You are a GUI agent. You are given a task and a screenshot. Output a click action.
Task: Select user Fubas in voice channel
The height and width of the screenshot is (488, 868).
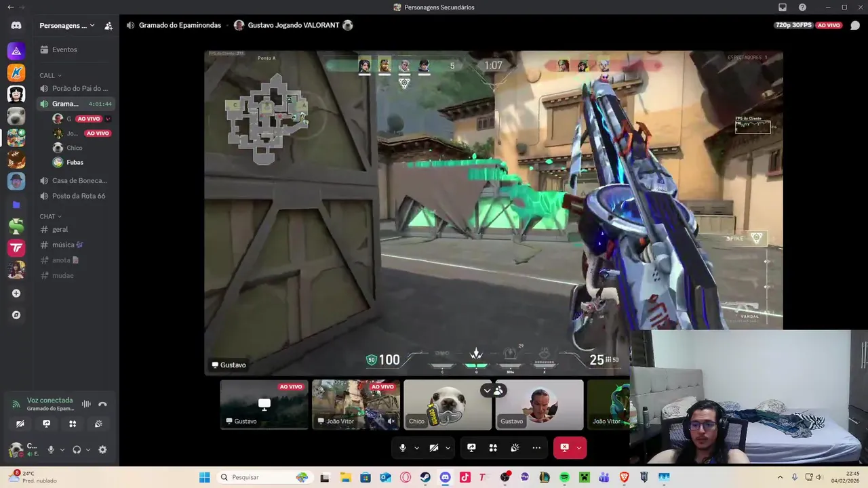pyautogui.click(x=81, y=162)
